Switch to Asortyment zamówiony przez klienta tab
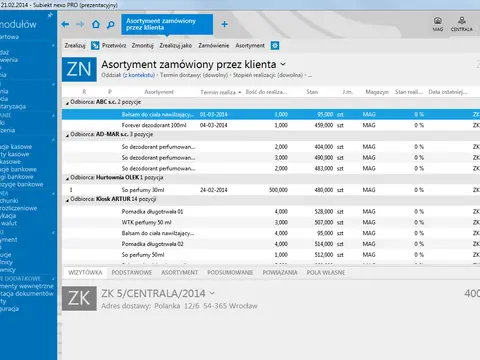 (167, 24)
